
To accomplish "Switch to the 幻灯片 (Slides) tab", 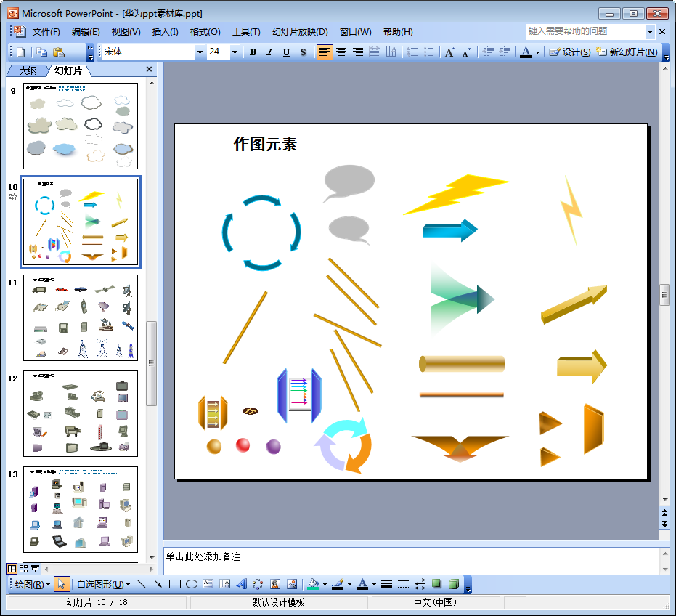I will click(x=68, y=70).
